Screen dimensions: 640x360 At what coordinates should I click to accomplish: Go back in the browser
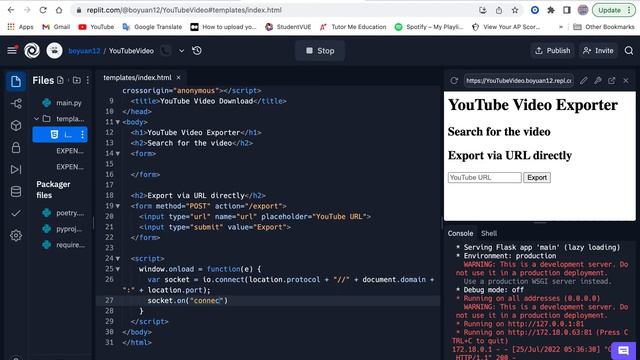pyautogui.click(x=11, y=10)
